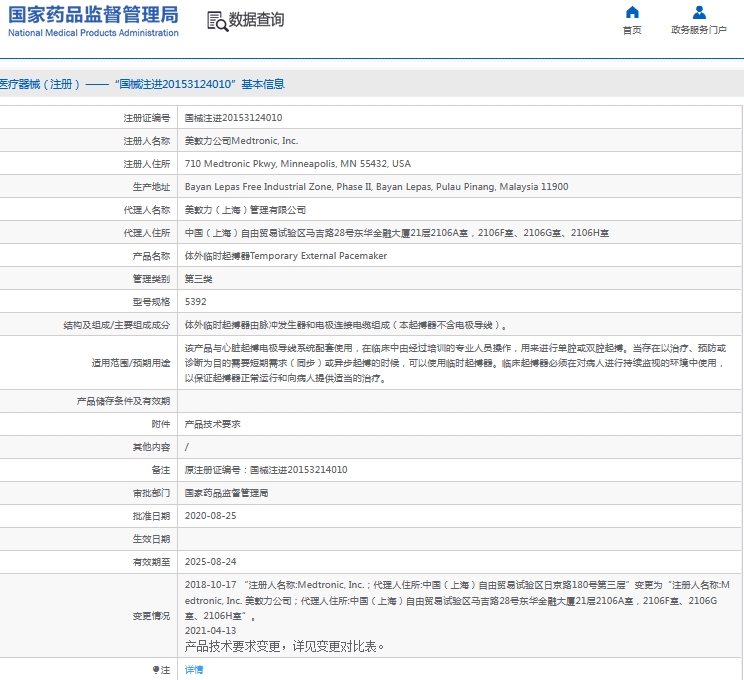Image resolution: width=744 pixels, height=680 pixels.
Task: Click 产品技术要求变更,详见变更对比表 text
Action: (x=284, y=647)
